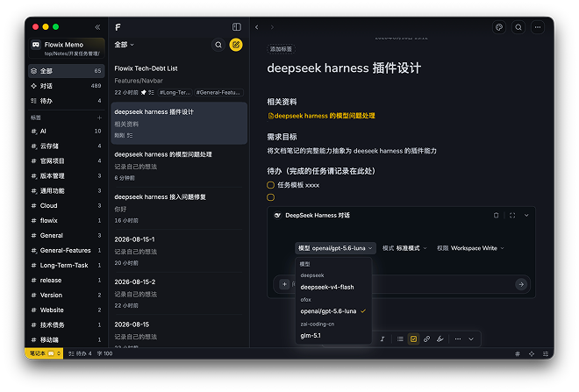Filter by the 云存储 tag
The height and width of the screenshot is (392, 579).
(x=67, y=146)
